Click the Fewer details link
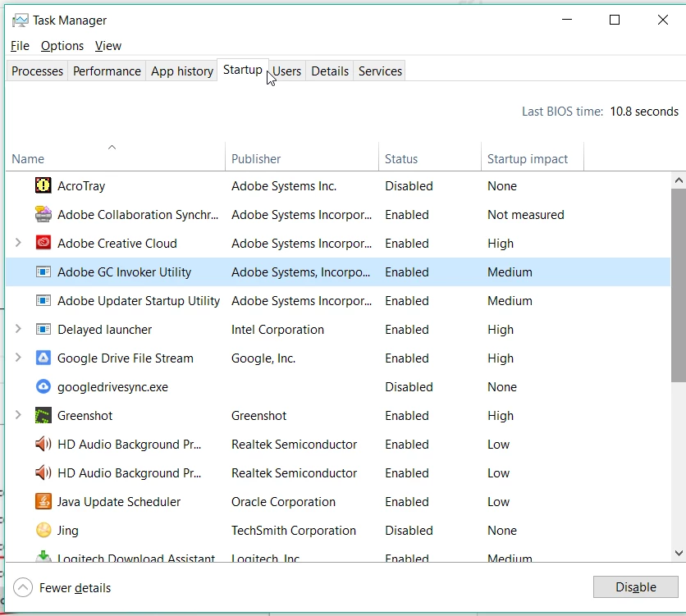This screenshot has width=686, height=616. pyautogui.click(x=75, y=588)
